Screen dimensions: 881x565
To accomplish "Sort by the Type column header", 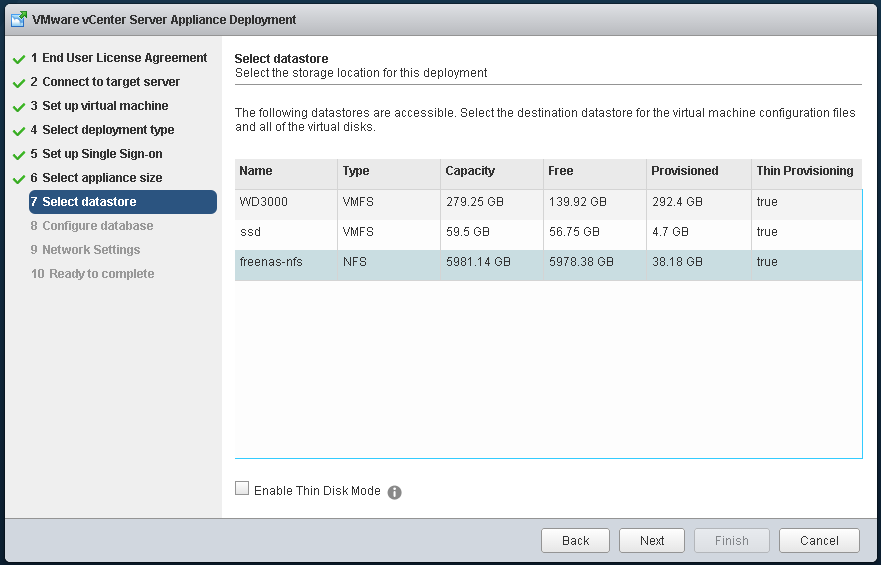I will 389,174.
